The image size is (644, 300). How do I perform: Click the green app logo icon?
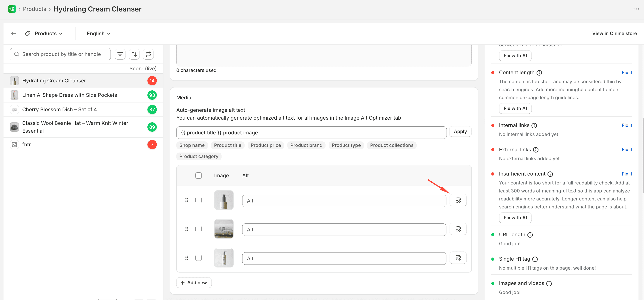coord(12,9)
